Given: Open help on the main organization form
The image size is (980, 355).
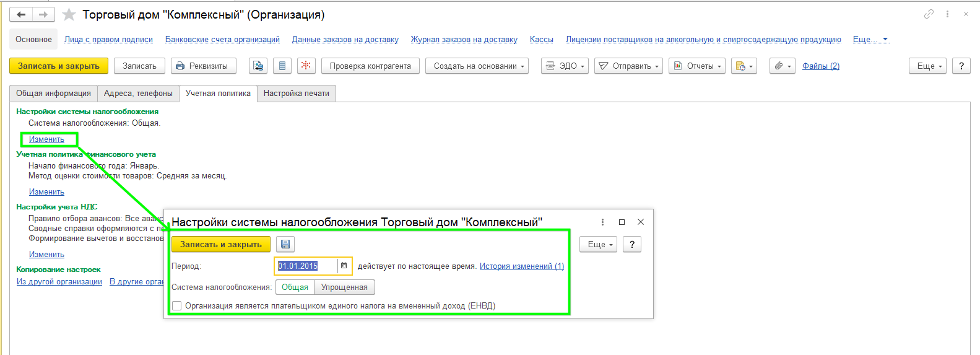Looking at the screenshot, I should [961, 66].
